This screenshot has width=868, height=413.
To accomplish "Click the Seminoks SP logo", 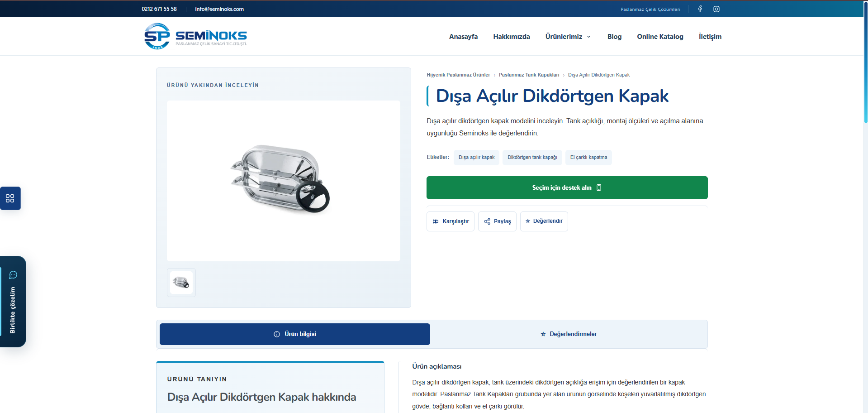I will click(x=195, y=36).
